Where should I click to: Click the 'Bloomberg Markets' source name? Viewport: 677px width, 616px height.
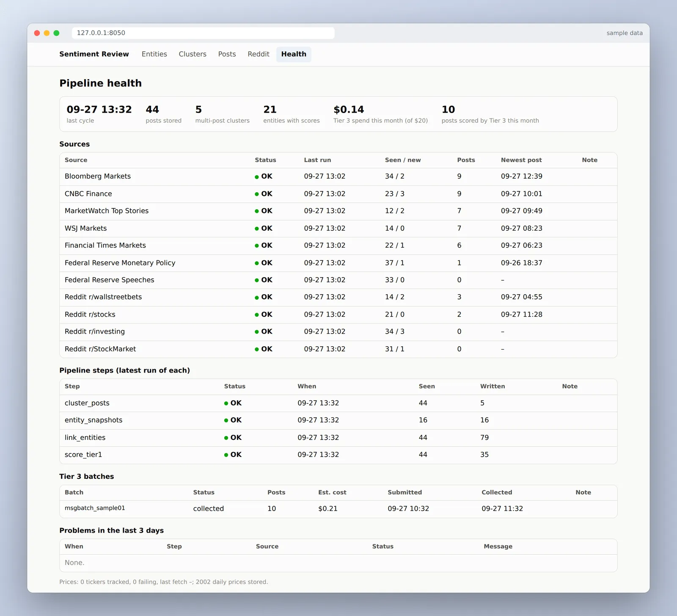[98, 177]
